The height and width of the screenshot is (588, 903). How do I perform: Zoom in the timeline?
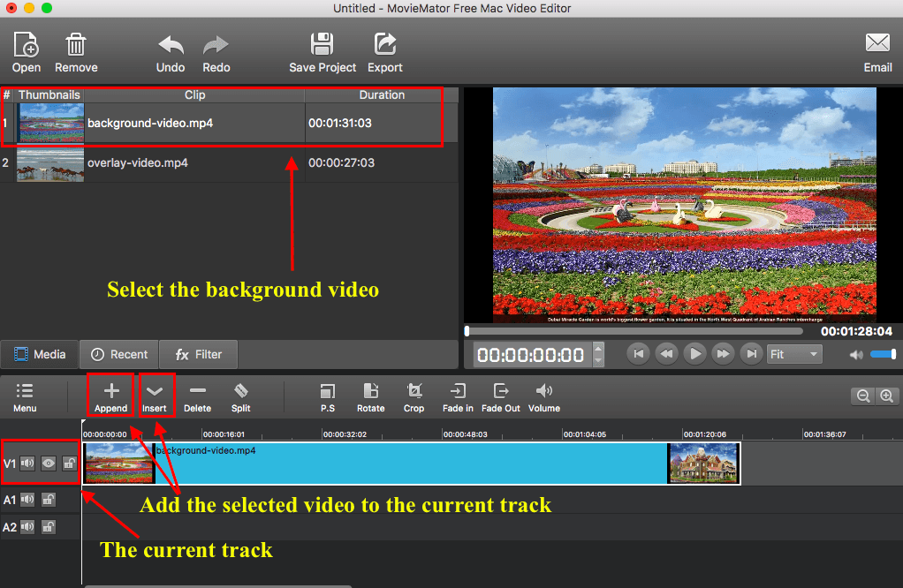click(x=886, y=396)
